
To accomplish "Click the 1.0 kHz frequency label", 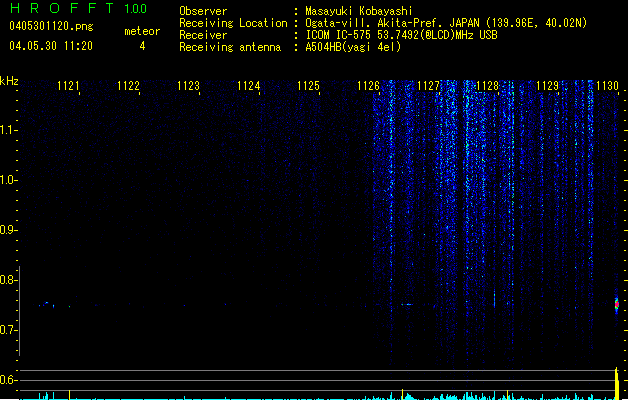I will click(8, 180).
